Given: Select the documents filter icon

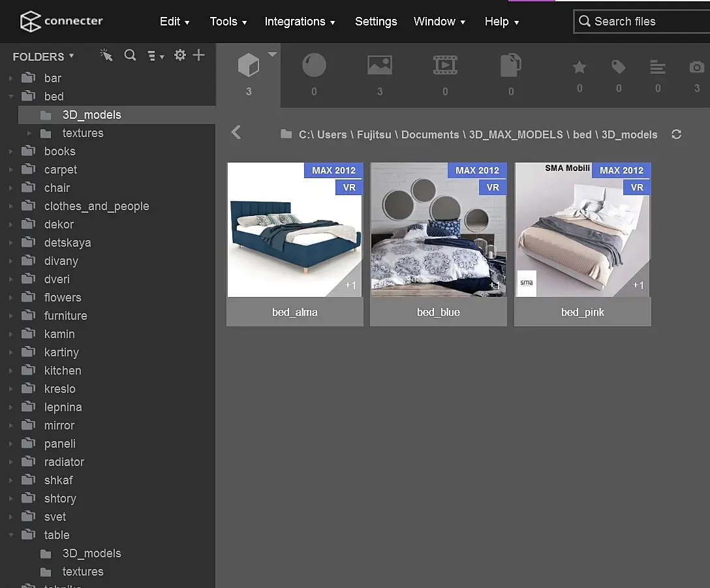Looking at the screenshot, I should pyautogui.click(x=511, y=65).
